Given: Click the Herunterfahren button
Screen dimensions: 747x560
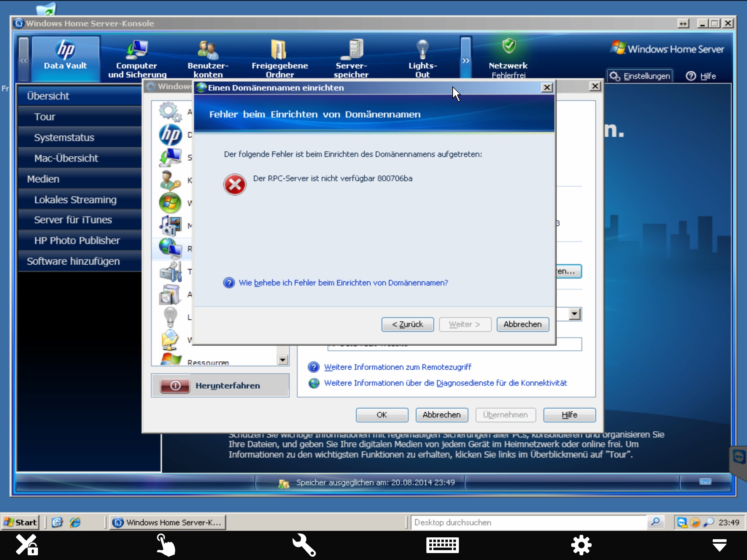Looking at the screenshot, I should (x=220, y=385).
